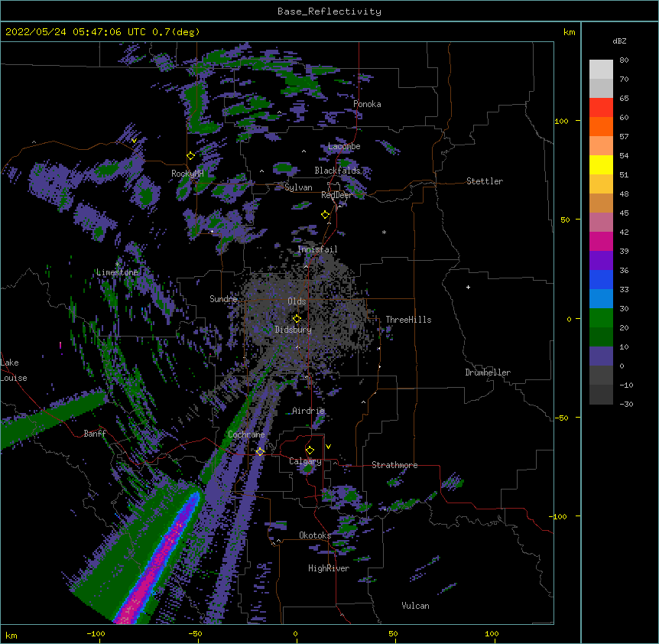Screen dimensions: 659x644
Task: Click the slate purple 0-10 dBZ swatch
Action: coord(601,356)
